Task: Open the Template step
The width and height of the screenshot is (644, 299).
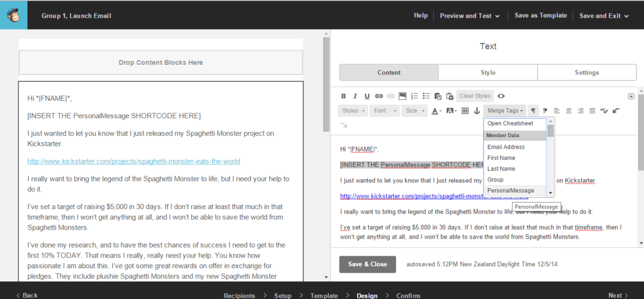Action: click(x=324, y=296)
